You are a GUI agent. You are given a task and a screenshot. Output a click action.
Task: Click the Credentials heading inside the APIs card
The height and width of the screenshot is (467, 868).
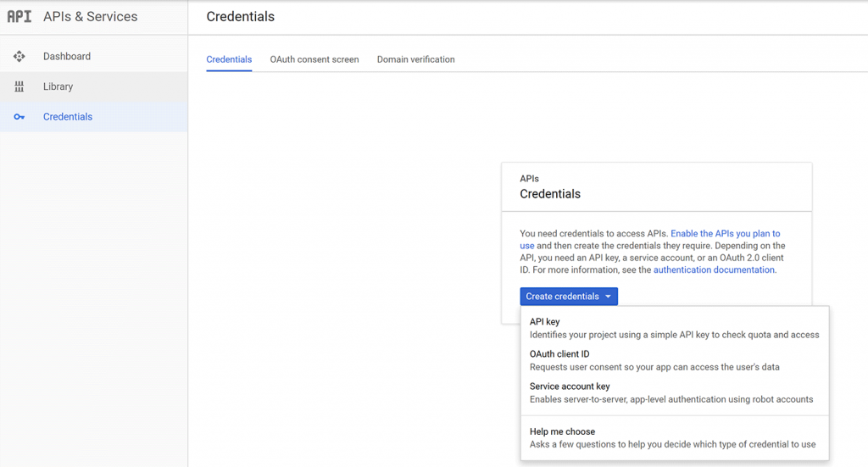click(550, 194)
